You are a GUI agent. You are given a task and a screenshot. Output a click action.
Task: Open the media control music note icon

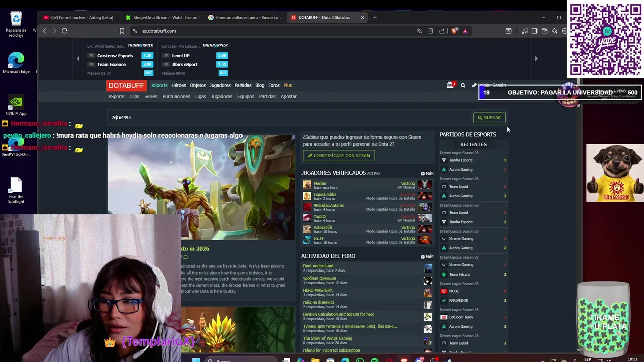click(x=525, y=31)
